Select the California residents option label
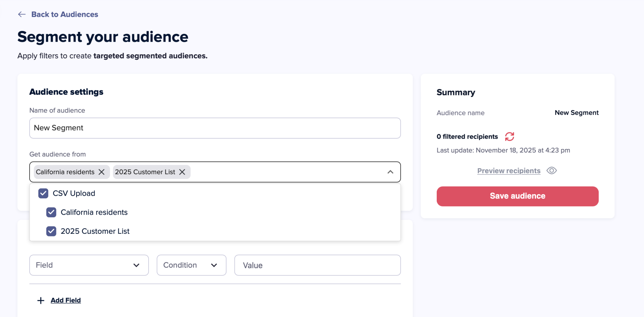644x317 pixels. [x=94, y=212]
